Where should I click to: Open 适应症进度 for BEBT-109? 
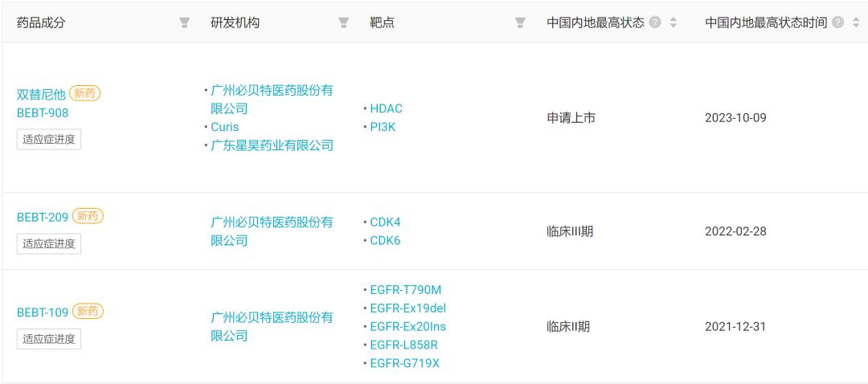tap(49, 339)
